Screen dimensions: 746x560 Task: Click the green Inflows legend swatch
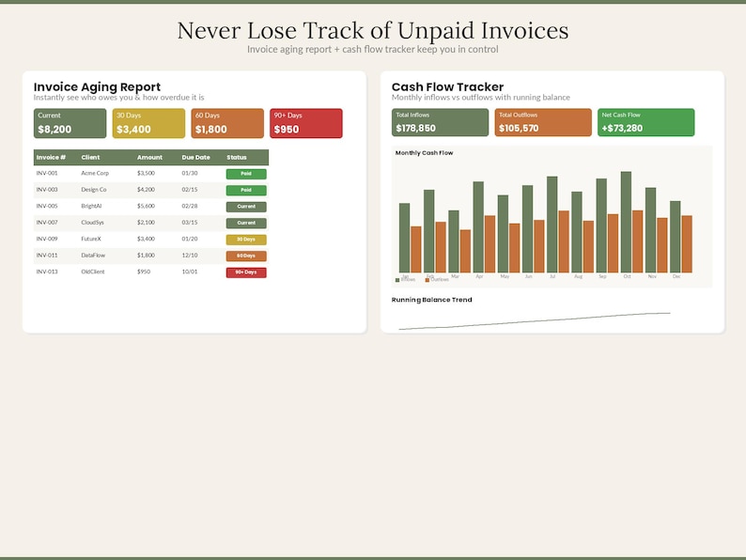(397, 280)
